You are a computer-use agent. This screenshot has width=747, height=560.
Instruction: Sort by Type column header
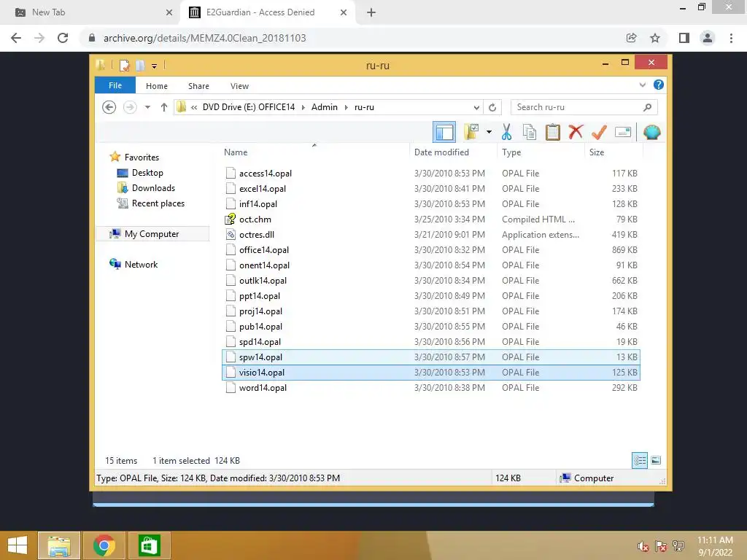(541, 152)
